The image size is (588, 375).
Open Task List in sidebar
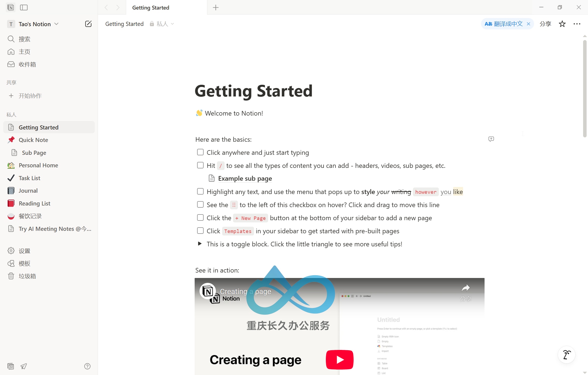click(x=49, y=178)
